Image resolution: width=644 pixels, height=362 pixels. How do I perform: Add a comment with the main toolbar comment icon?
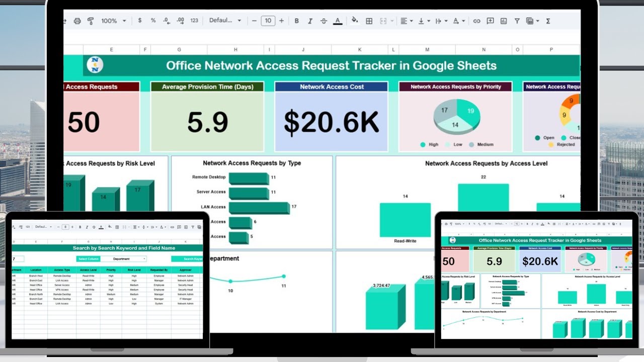point(490,21)
